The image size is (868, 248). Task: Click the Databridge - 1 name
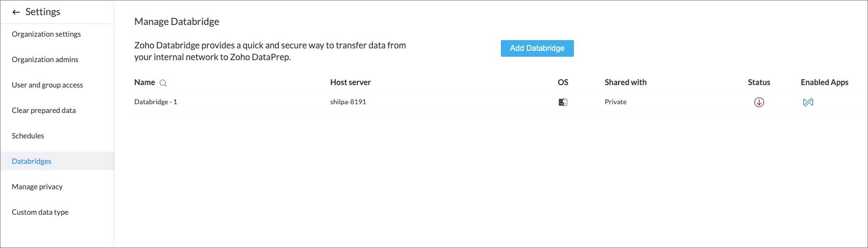(156, 102)
